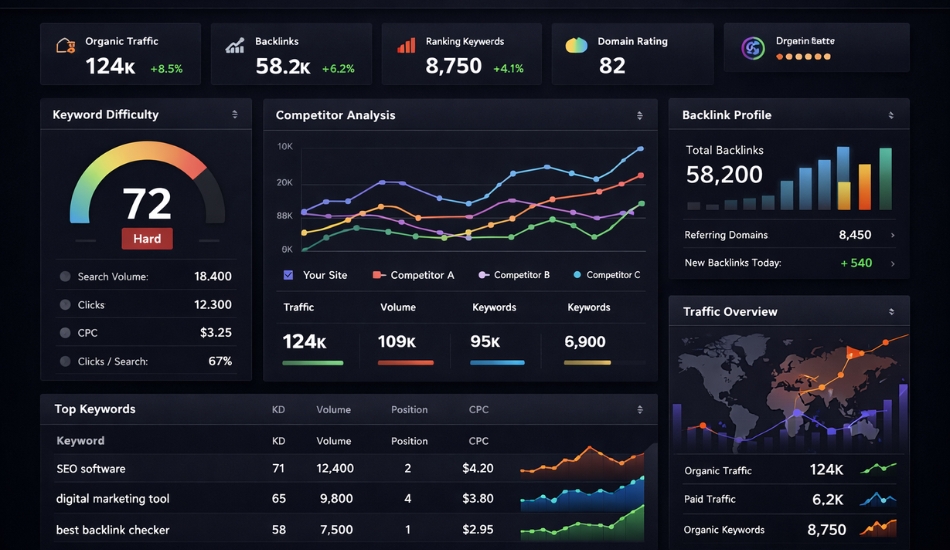950x550 pixels.
Task: Click the Ranking Keywords red bar icon
Action: point(406,45)
